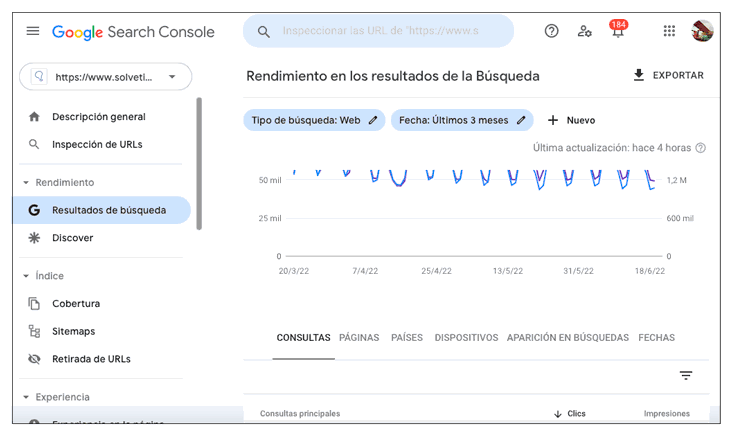Click the sidebar vertical scrollbar
This screenshot has width=730, height=434.
199,163
